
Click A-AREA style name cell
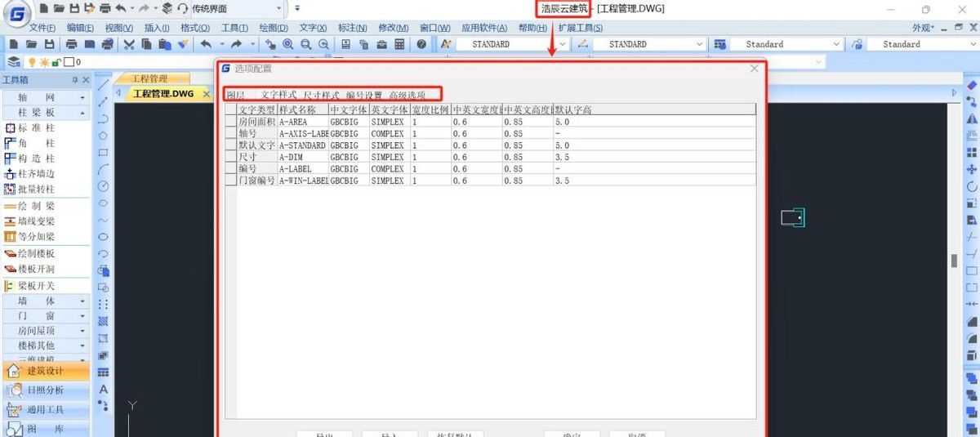tap(303, 122)
